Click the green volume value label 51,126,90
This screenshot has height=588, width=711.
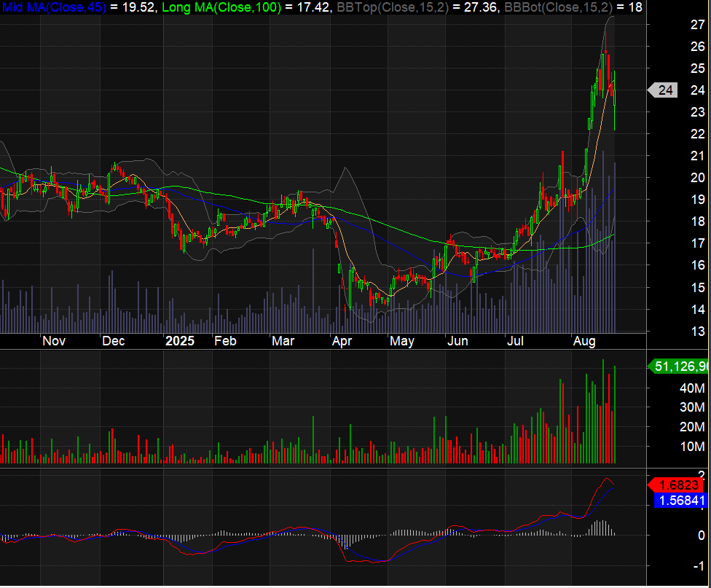(x=681, y=366)
